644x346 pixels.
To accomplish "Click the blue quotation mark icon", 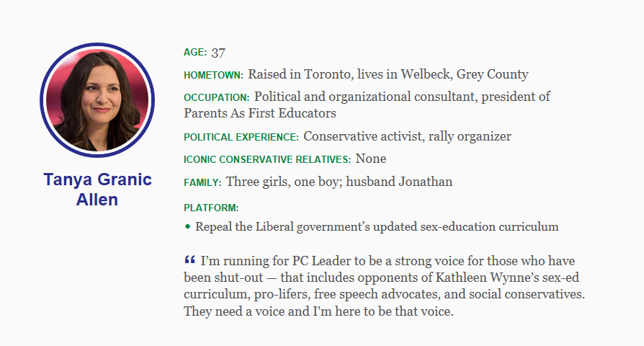I will click(189, 259).
